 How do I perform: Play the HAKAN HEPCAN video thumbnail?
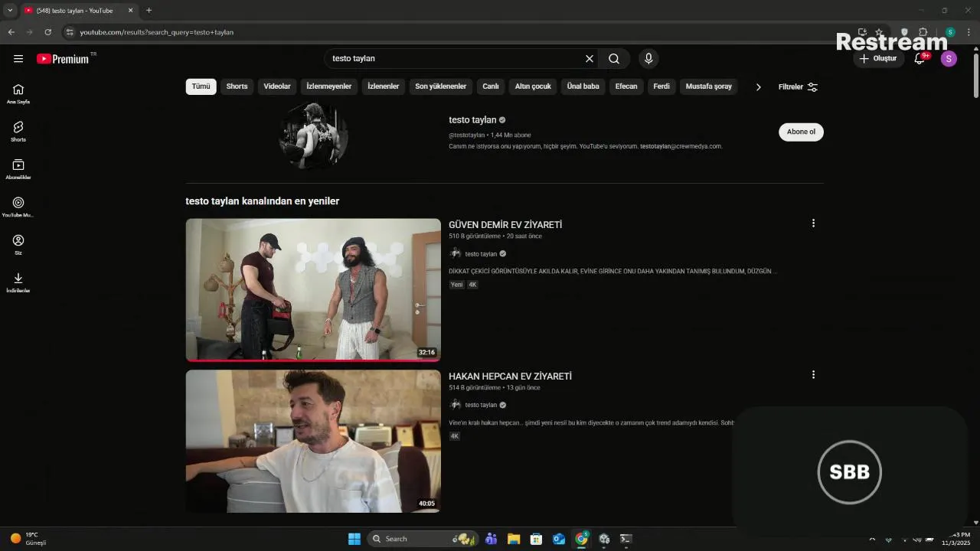click(x=313, y=442)
